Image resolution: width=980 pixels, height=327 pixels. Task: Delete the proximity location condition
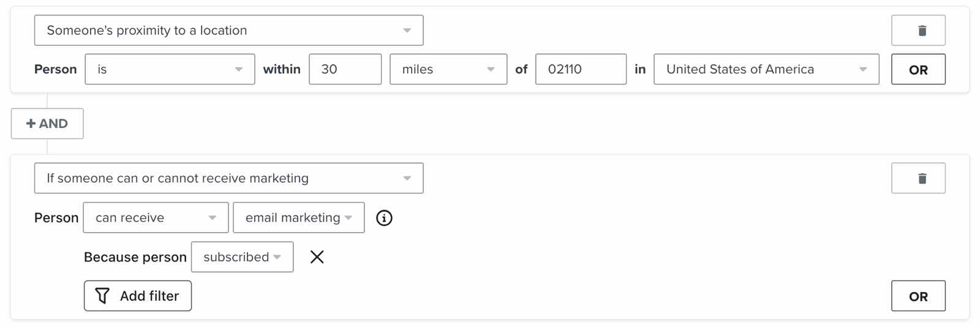[918, 31]
